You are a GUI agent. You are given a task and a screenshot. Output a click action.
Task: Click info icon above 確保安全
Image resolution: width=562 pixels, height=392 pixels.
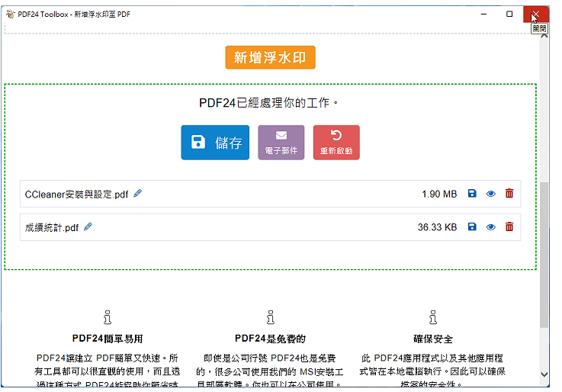coord(433,317)
